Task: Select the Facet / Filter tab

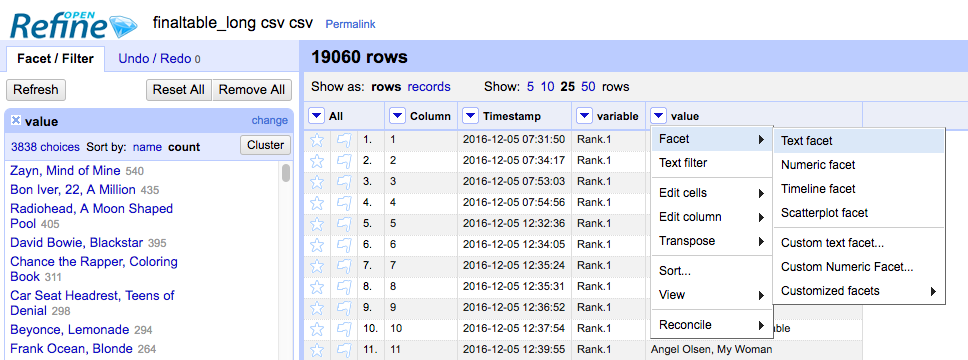Action: (55, 59)
